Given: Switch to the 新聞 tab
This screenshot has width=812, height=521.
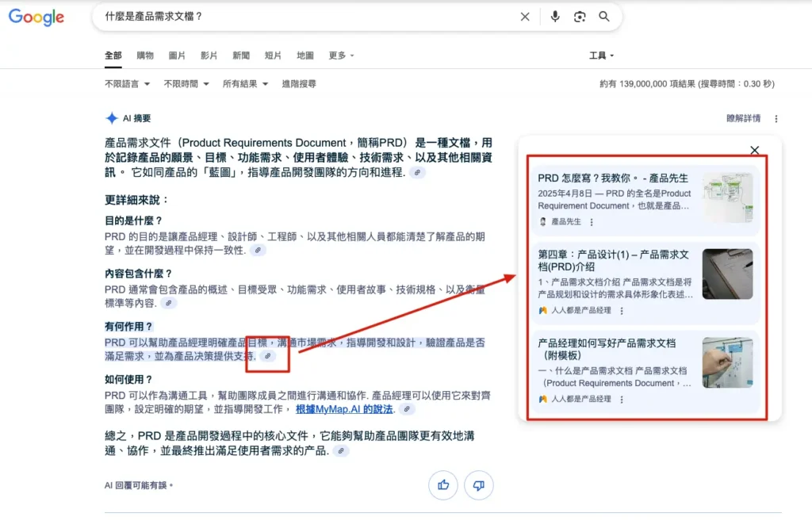Looking at the screenshot, I should pos(241,56).
